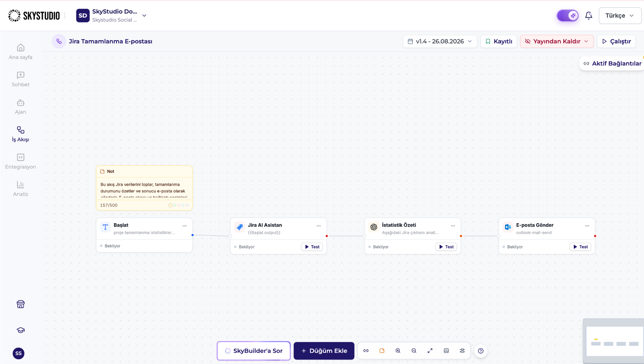Screen dimensions: 644x364
Task: Open the Entegrasyon section
Action: [20, 161]
